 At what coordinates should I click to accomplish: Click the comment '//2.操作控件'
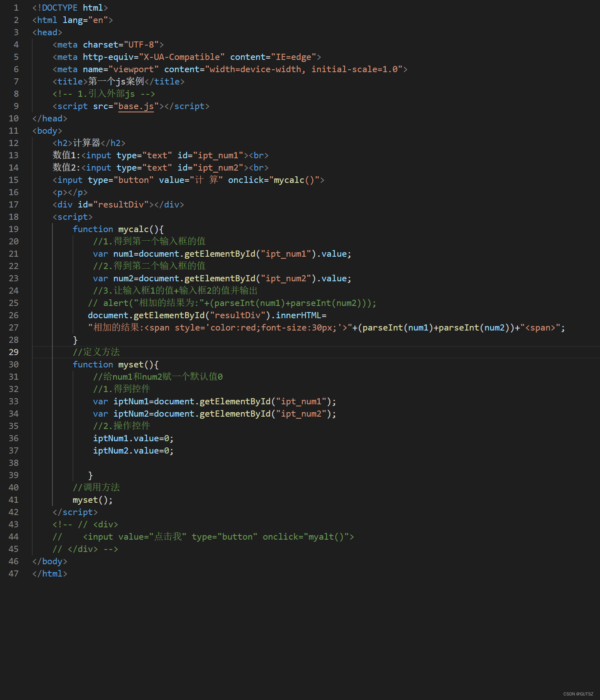(121, 426)
